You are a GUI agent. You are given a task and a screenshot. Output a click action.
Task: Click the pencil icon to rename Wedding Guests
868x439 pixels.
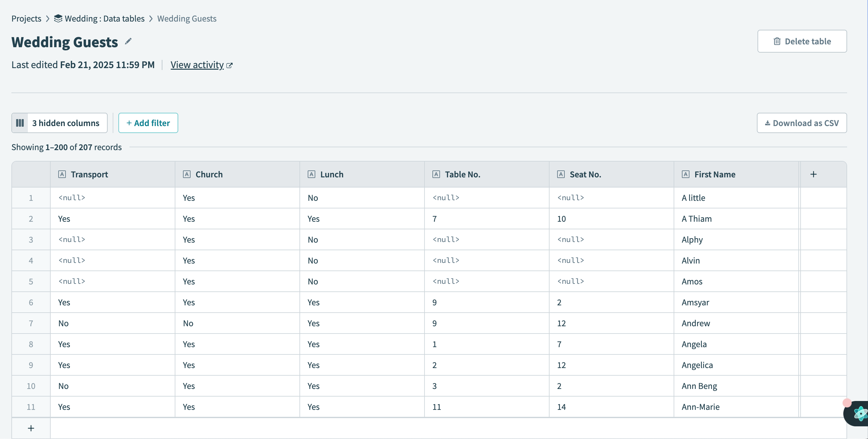[x=128, y=41]
